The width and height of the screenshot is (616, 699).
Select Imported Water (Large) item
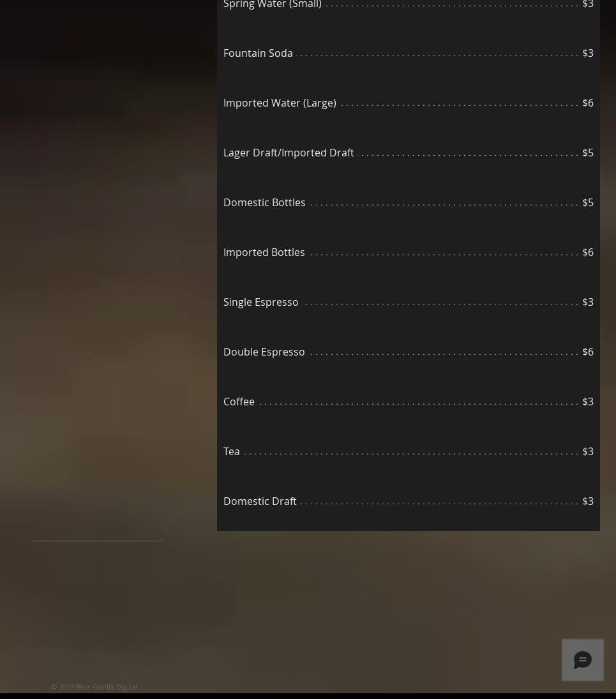click(x=280, y=103)
